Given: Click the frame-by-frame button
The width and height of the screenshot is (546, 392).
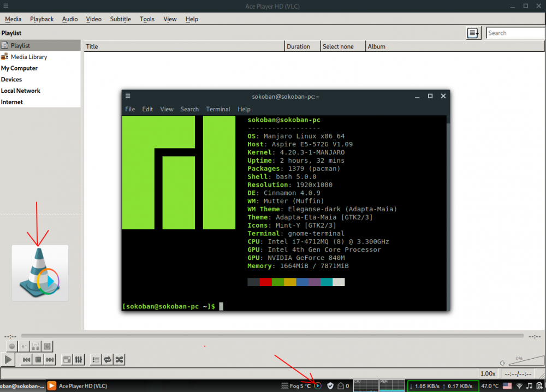Looking at the screenshot, I should point(48,346).
